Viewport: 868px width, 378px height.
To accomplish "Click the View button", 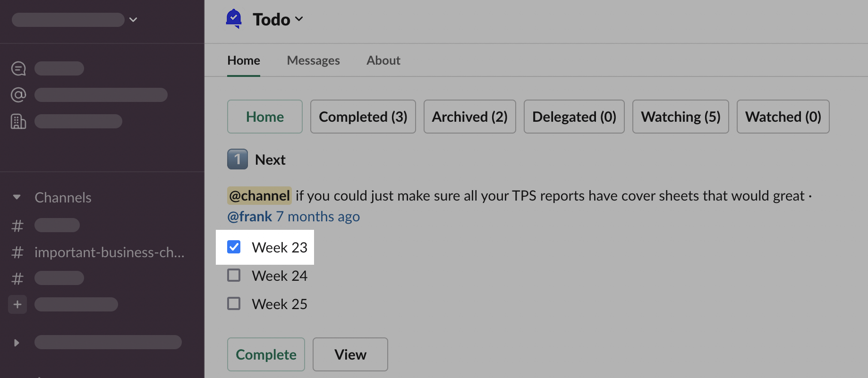I will point(350,354).
